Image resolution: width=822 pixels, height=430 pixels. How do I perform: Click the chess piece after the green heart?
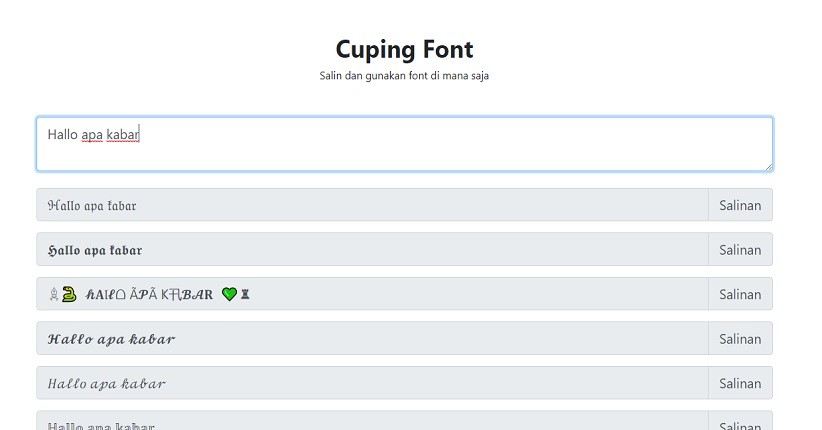tap(246, 294)
